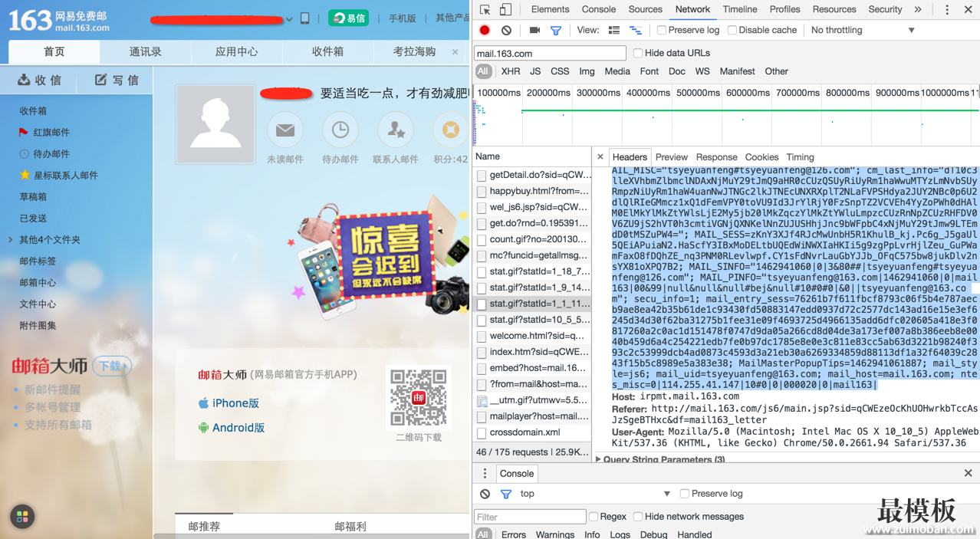Switch to the 应用中心 tab
This screenshot has height=539, width=980.
pos(236,52)
